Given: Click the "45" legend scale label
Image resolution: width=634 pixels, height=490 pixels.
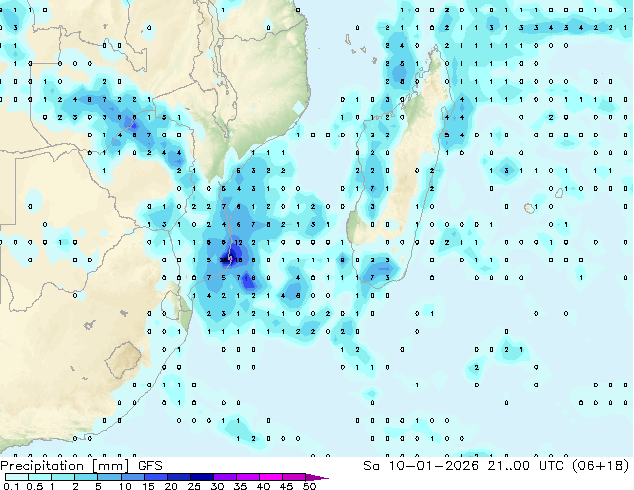Looking at the screenshot, I should pos(286,486).
